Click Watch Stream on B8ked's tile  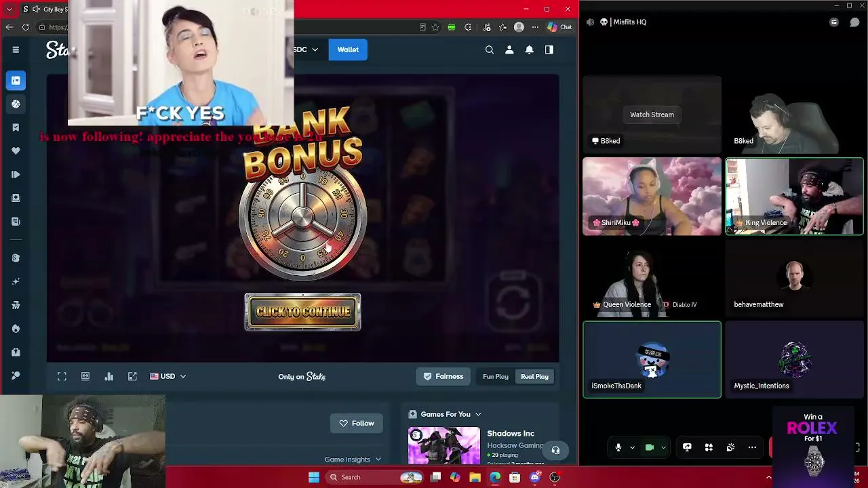click(x=652, y=115)
